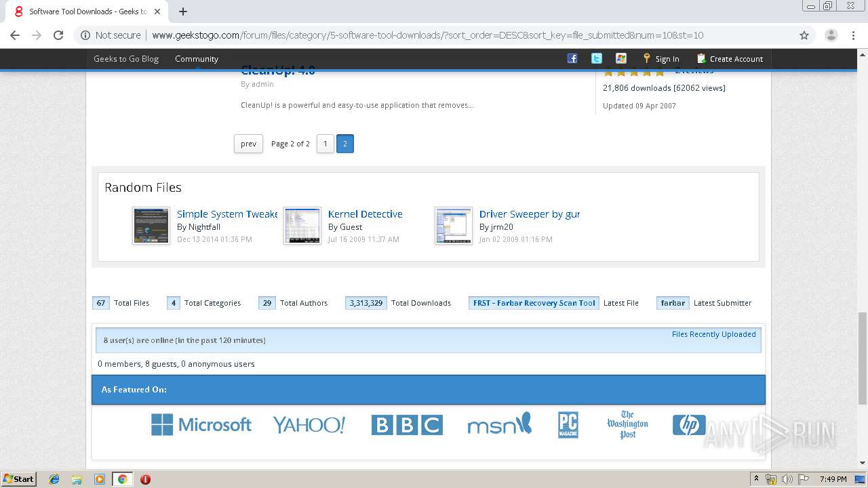
Task: Open a new browser tab
Action: pyautogui.click(x=183, y=12)
